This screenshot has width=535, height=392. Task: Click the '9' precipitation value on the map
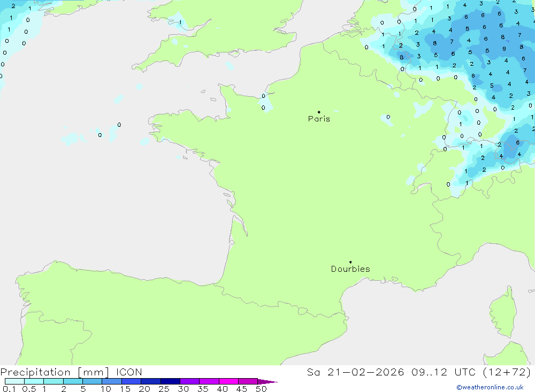(504, 49)
